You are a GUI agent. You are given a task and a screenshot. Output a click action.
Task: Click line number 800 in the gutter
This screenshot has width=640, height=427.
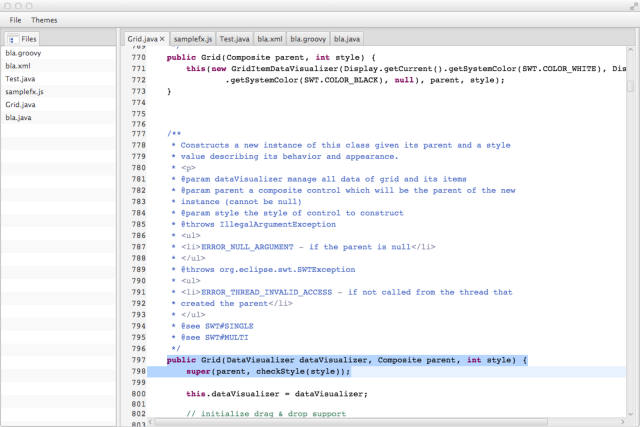[138, 394]
